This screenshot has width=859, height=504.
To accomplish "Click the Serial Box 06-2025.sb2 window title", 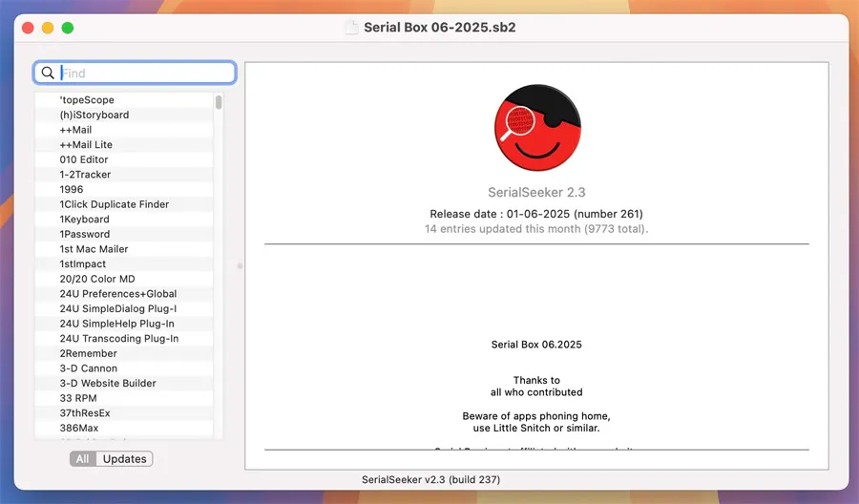I will point(440,28).
